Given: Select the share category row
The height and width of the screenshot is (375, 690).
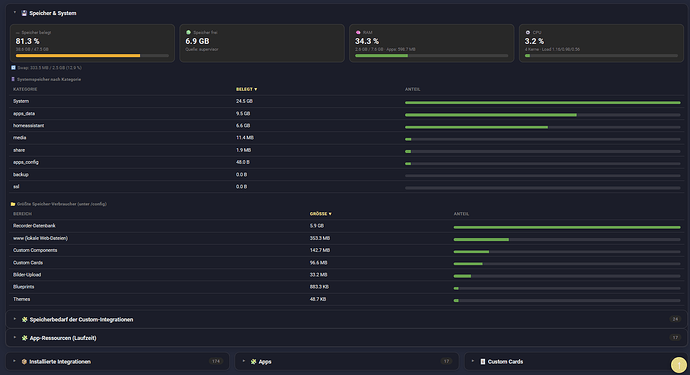Looking at the screenshot, I should (347, 150).
